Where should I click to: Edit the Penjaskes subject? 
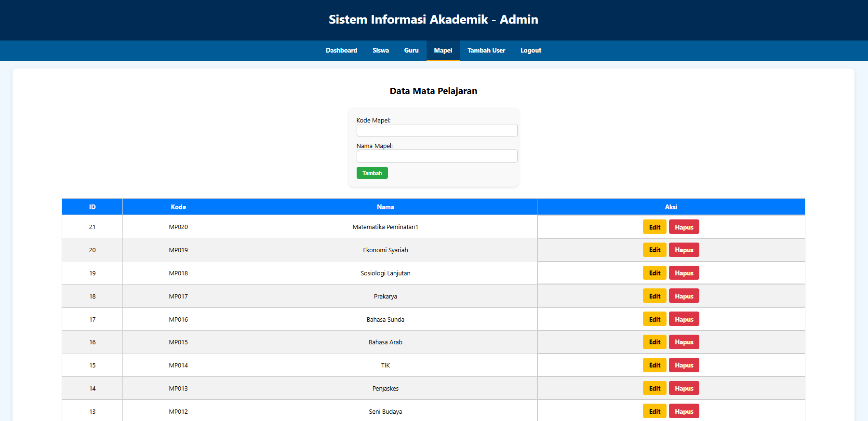click(x=654, y=388)
